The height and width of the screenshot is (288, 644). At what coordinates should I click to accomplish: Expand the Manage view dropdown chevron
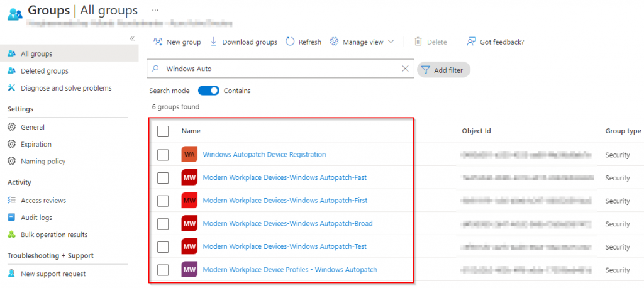click(391, 42)
